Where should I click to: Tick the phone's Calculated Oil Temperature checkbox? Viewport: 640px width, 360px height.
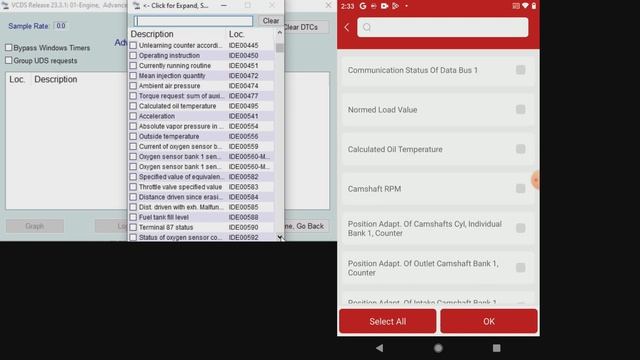tap(520, 149)
